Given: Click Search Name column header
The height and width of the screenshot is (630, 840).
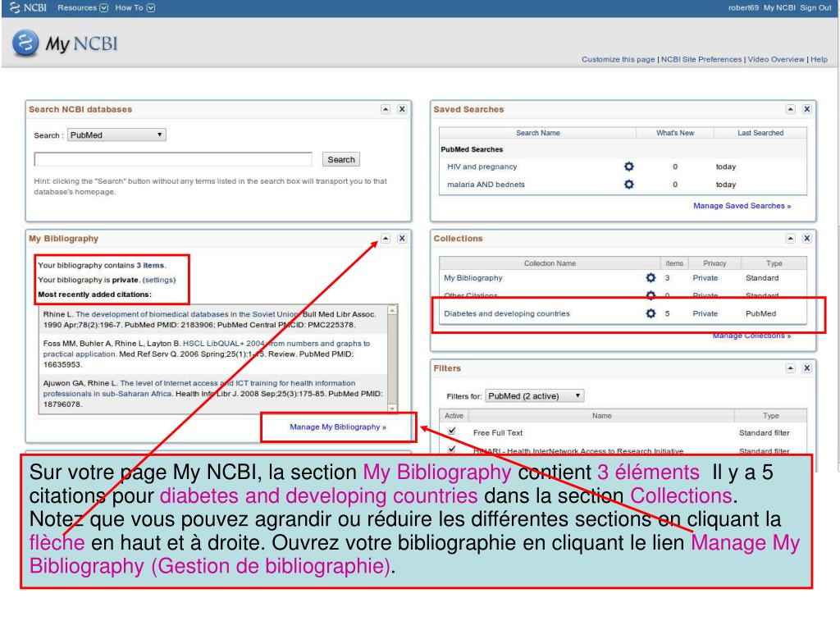Looking at the screenshot, I should [x=537, y=133].
